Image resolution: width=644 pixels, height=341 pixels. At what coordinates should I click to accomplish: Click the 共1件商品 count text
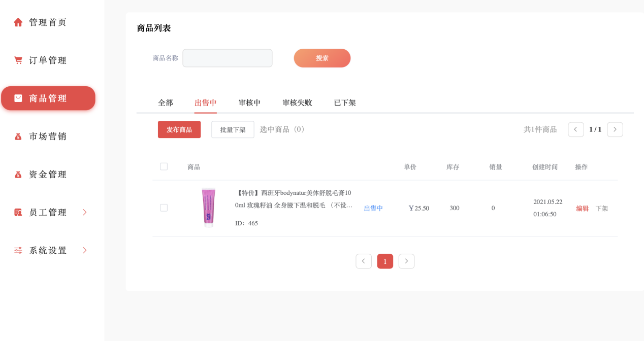pyautogui.click(x=540, y=129)
